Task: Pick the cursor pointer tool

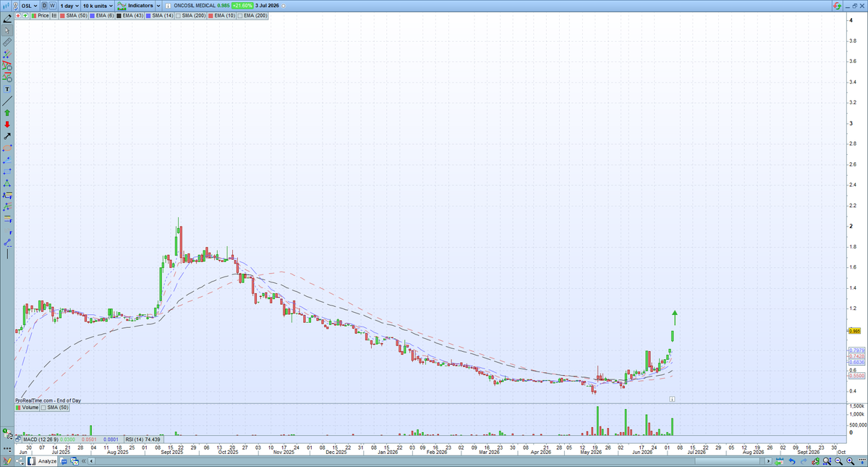Action: click(x=7, y=30)
